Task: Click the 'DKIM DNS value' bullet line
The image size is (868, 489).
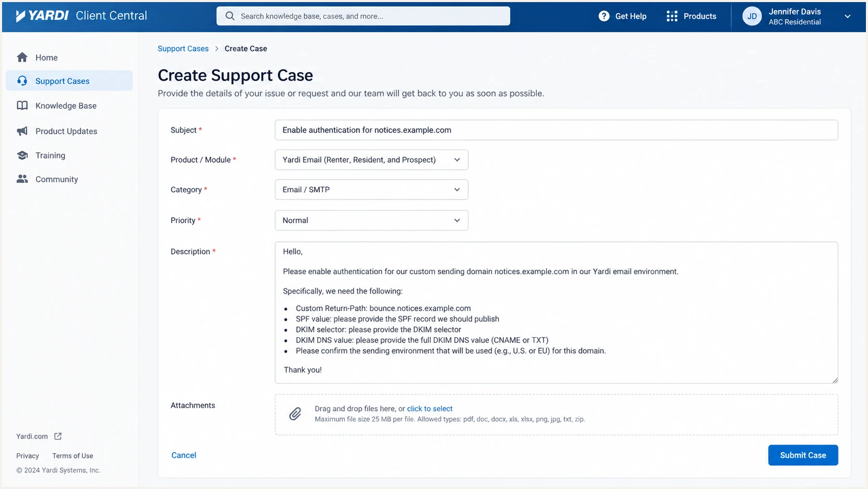Action: (x=422, y=340)
